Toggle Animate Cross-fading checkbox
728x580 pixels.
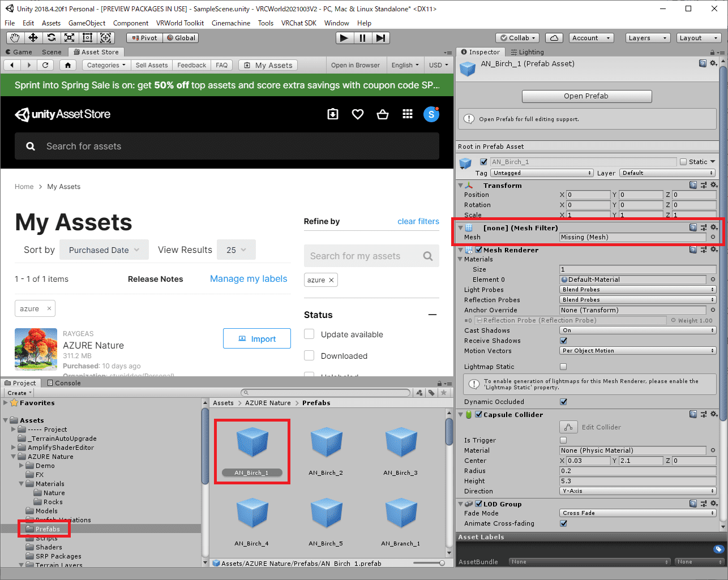pyautogui.click(x=563, y=523)
